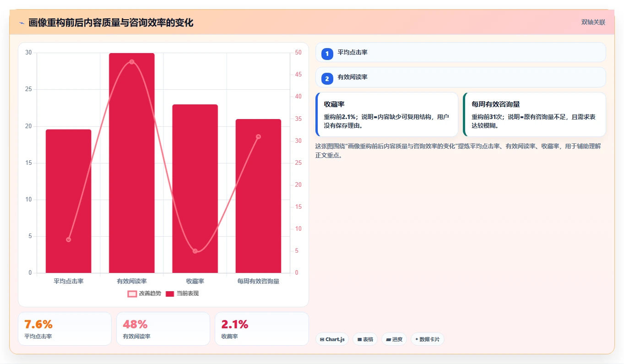Click the 7.6% stat card
The image size is (624, 364).
65,329
